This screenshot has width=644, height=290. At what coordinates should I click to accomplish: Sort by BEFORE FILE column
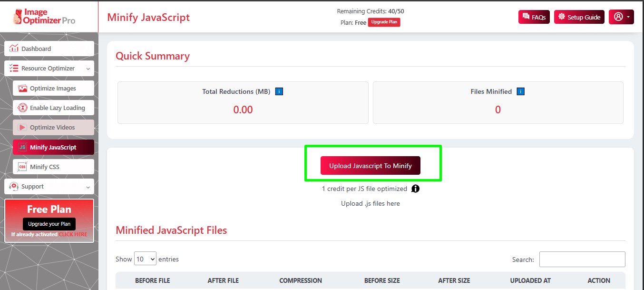152,280
